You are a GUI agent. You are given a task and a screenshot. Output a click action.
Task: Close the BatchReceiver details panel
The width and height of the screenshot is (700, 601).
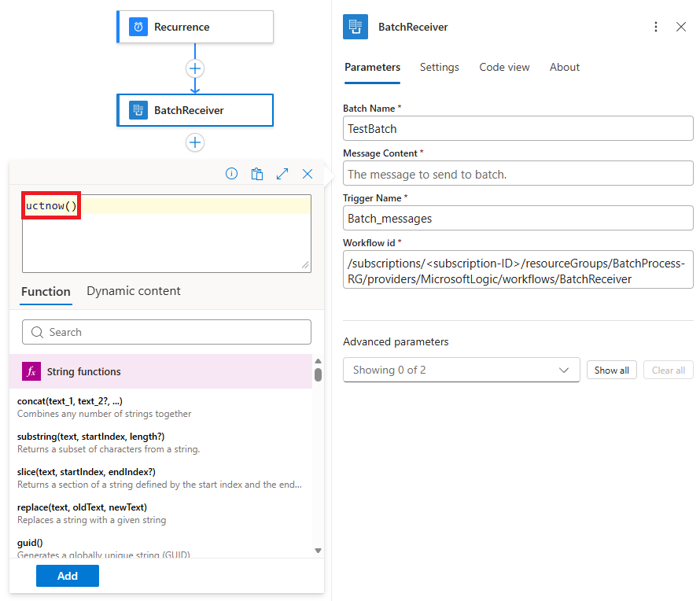(x=681, y=27)
